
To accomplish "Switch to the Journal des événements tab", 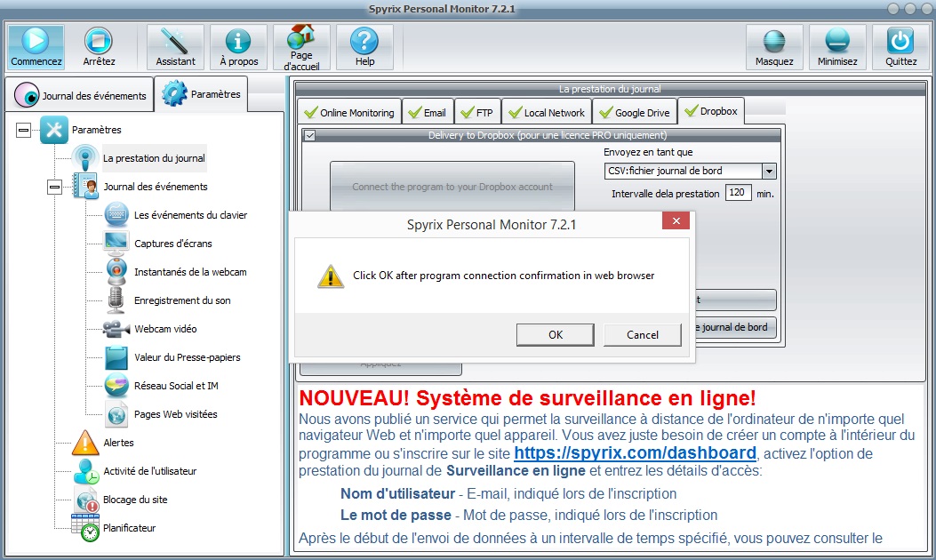I will (80, 95).
